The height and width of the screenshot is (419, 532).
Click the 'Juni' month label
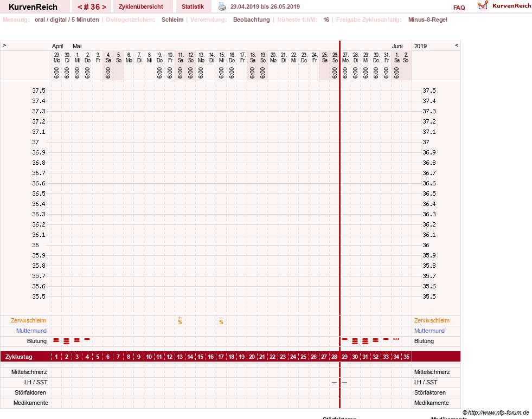pyautogui.click(x=398, y=46)
